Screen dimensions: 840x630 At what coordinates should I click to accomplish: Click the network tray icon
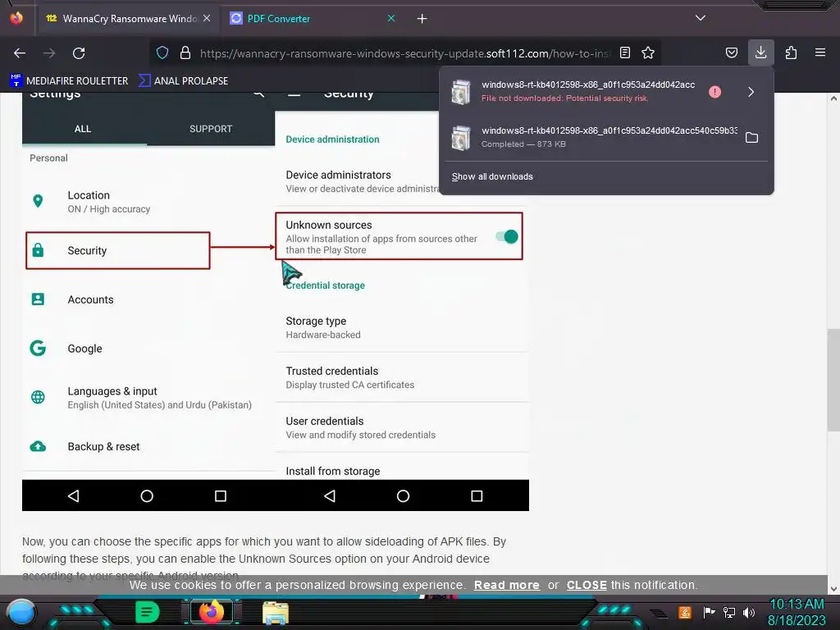coord(729,612)
